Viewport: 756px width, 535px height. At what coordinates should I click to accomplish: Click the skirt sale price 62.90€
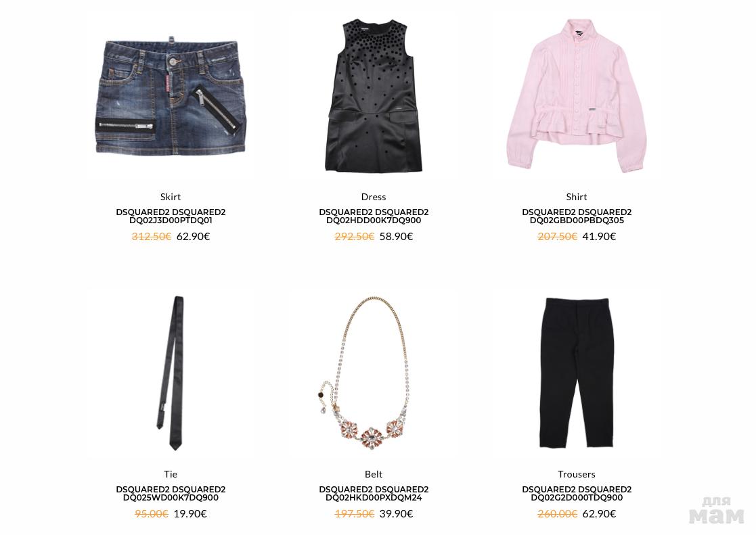pos(194,237)
